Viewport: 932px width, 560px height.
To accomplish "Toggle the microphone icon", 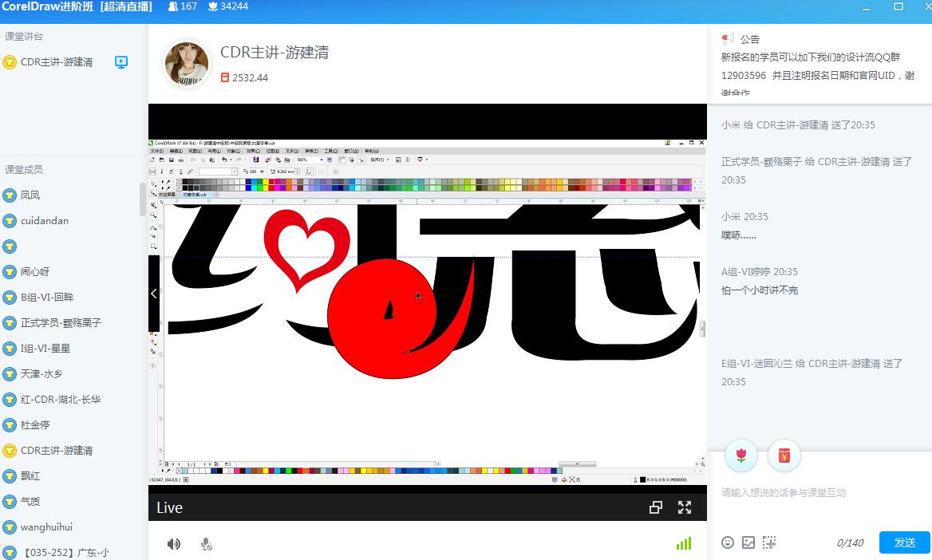I will (206, 544).
